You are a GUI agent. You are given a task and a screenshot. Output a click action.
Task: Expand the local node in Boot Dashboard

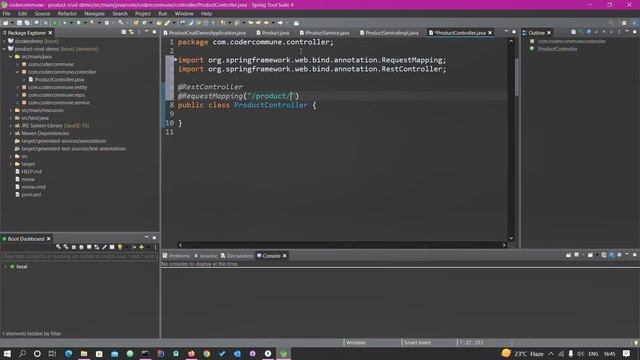(x=6, y=267)
